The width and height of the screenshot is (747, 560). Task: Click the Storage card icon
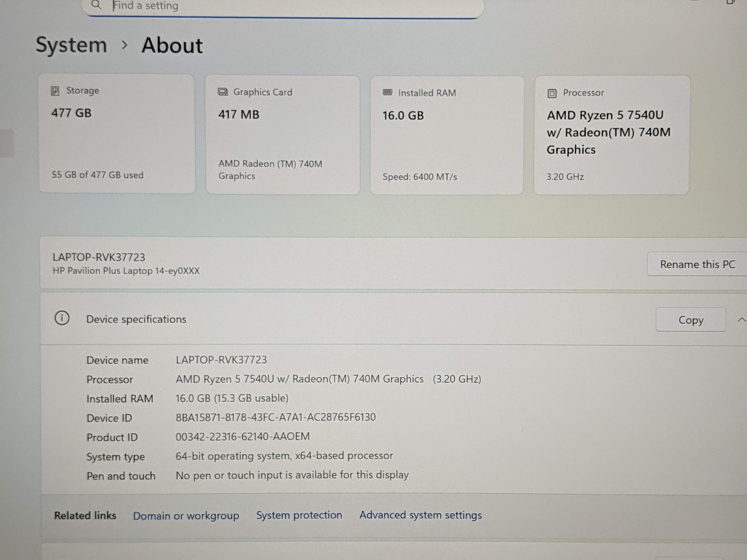55,91
